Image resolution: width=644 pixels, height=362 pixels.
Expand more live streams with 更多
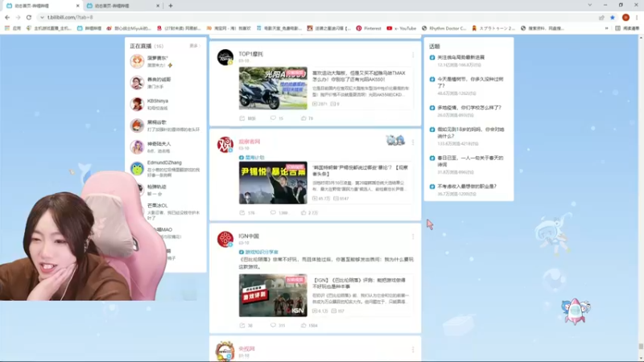(194, 46)
